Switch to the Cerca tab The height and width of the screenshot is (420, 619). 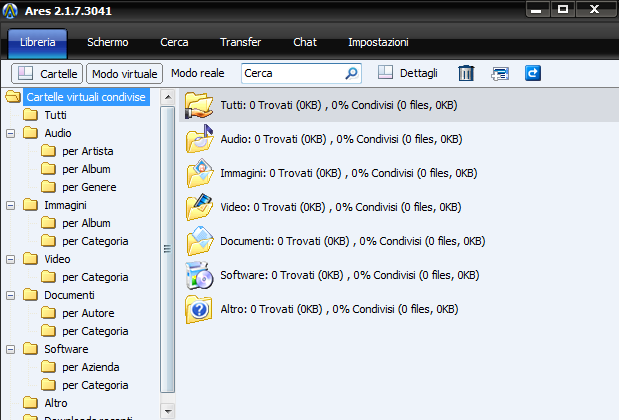pos(176,43)
